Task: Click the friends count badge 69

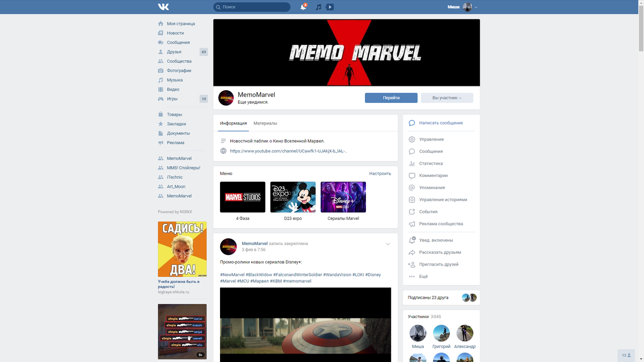Action: [x=203, y=52]
